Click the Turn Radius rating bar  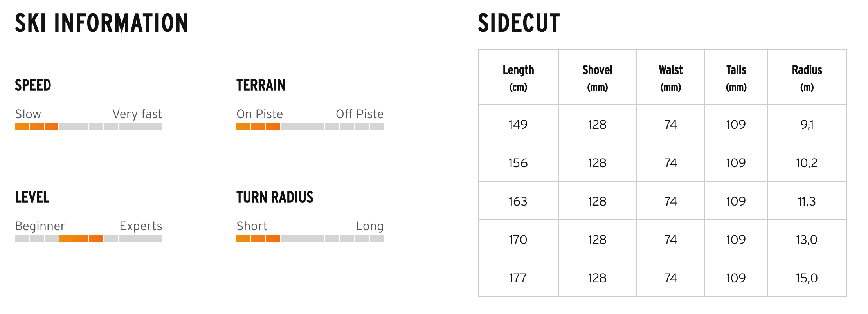click(x=310, y=238)
